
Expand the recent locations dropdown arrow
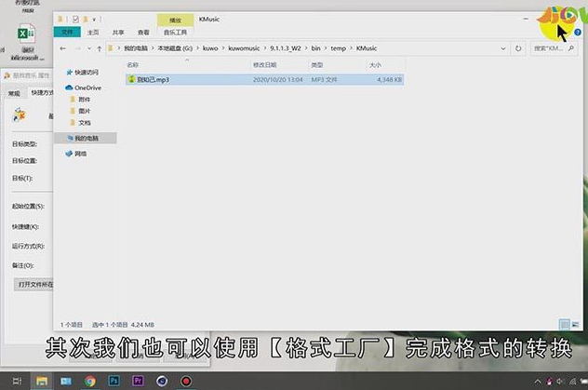pyautogui.click(x=89, y=48)
